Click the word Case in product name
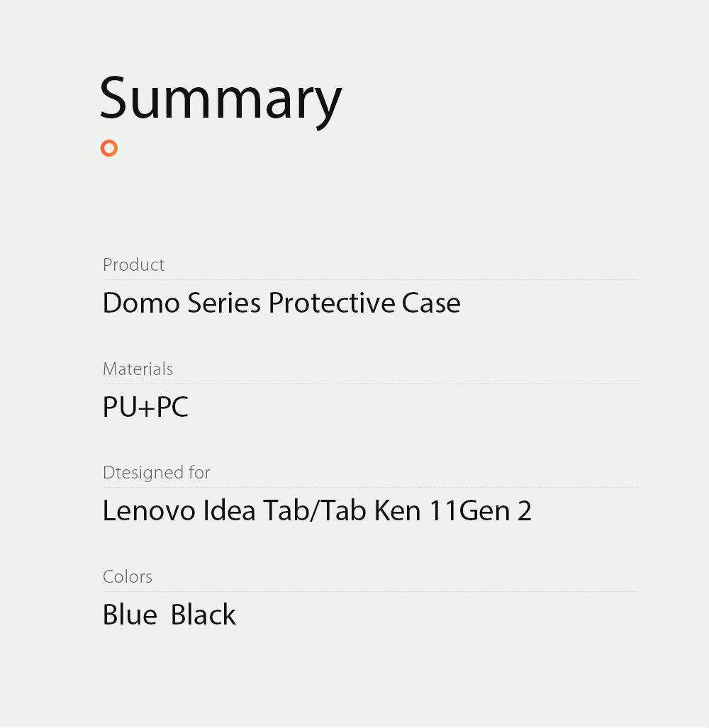This screenshot has width=709, height=728. (431, 303)
